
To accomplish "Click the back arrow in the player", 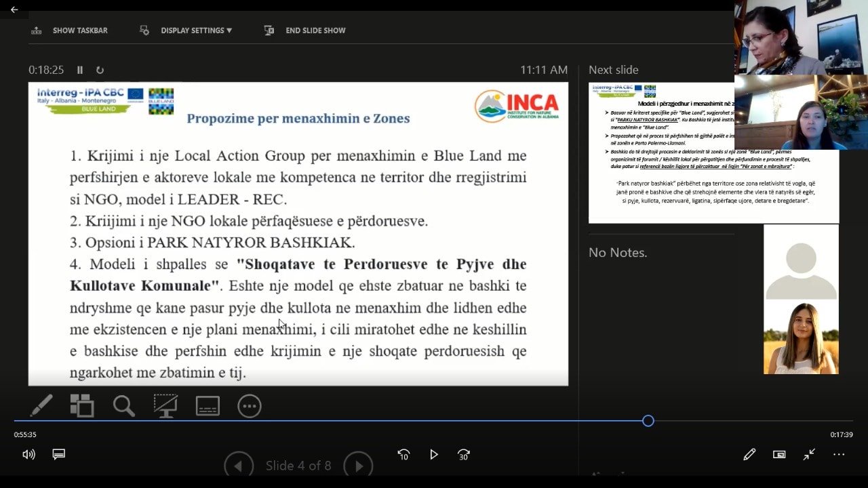I will (x=14, y=9).
